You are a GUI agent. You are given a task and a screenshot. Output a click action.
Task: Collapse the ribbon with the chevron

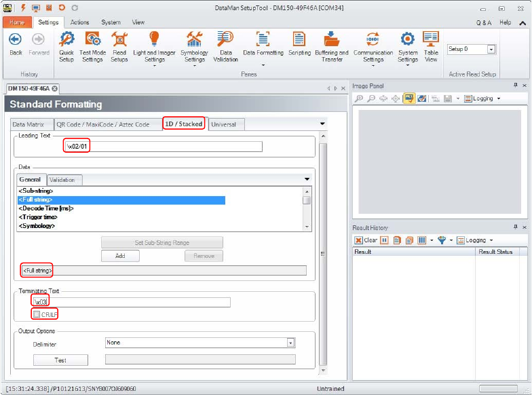pyautogui.click(x=522, y=23)
